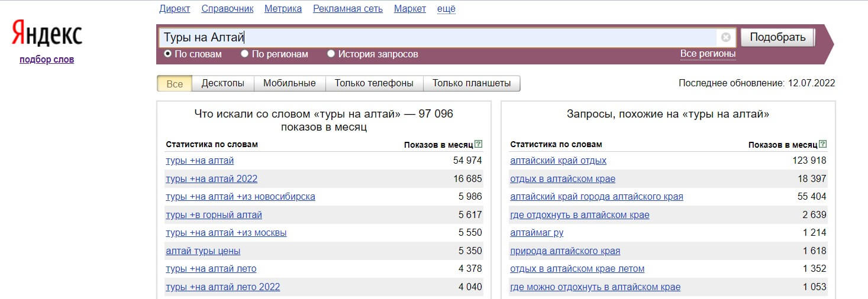868x299 pixels.
Task: Click the value '16 685' impressions
Action: click(x=467, y=178)
